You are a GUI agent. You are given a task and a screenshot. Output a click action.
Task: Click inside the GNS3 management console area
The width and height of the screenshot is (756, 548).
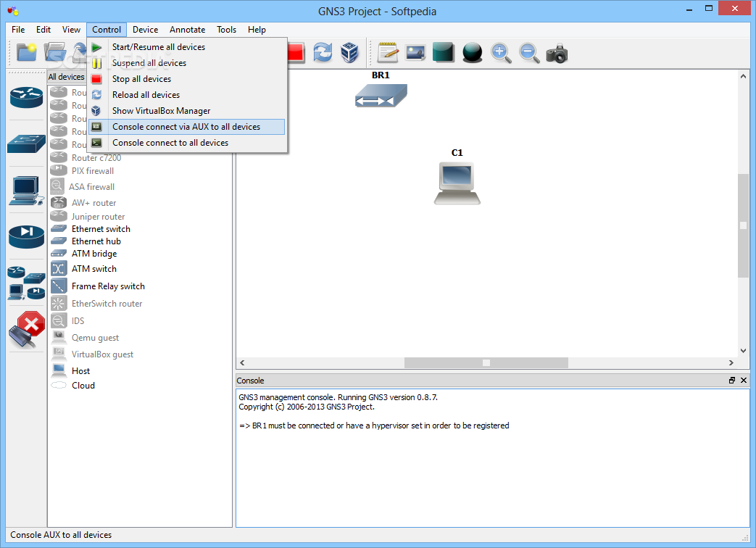click(x=492, y=458)
